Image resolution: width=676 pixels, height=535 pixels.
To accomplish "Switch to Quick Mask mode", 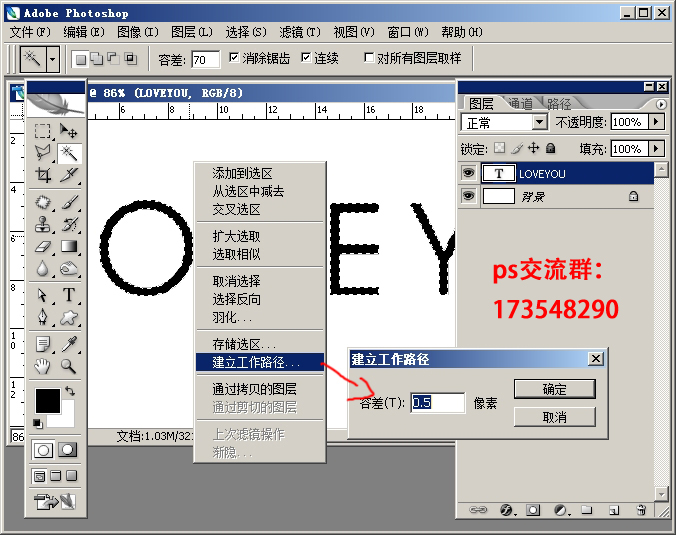I will (68, 450).
